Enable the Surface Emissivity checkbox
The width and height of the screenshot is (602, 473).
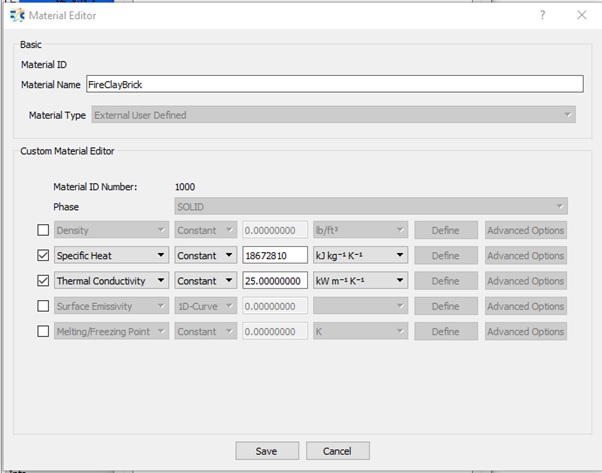42,306
